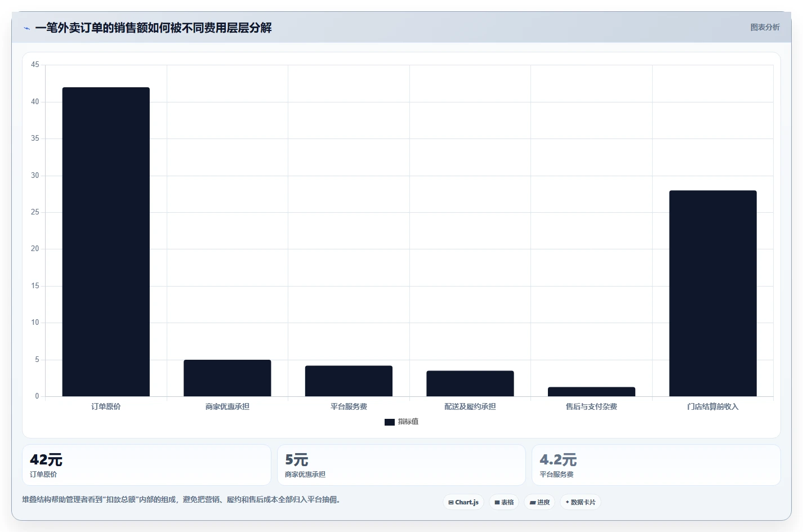Toggle the 指标值 legend color box
803x532 pixels.
tap(390, 422)
